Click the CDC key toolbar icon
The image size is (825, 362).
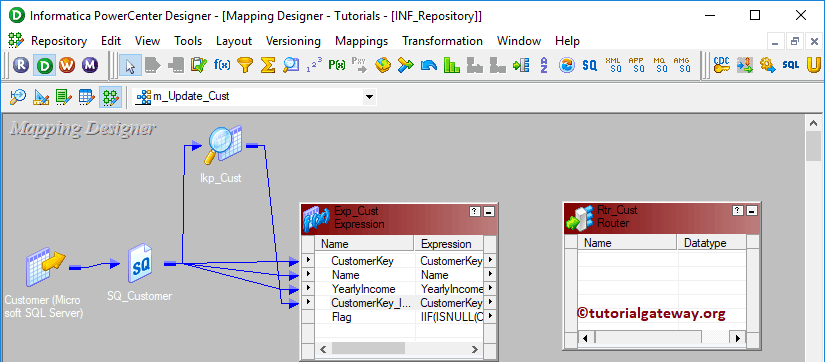721,65
